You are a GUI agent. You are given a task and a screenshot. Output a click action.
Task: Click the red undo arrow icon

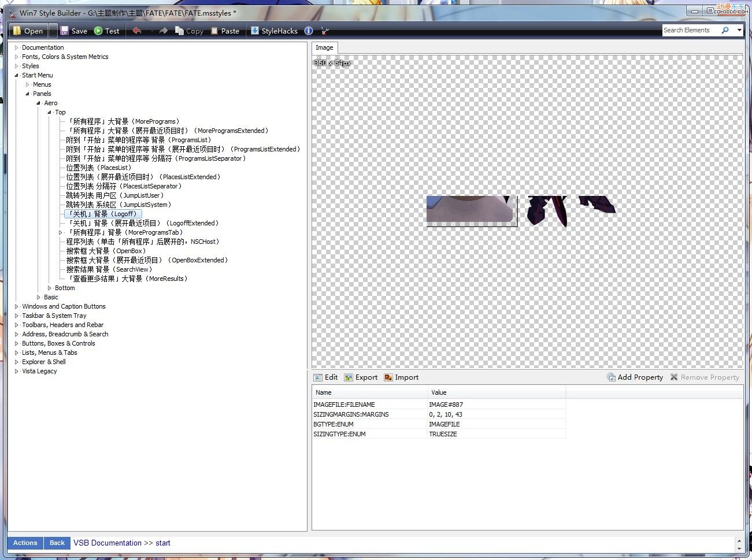[137, 31]
